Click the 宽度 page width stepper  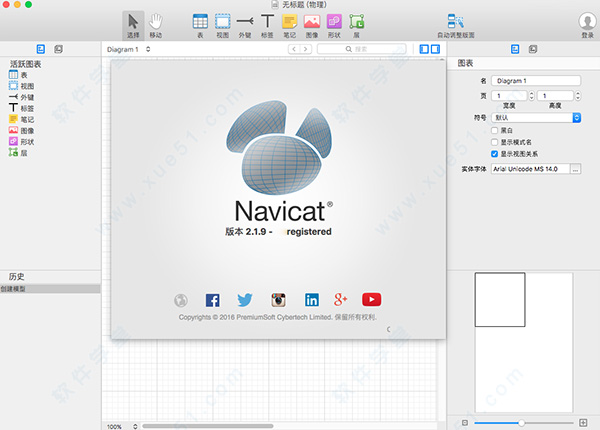click(x=532, y=96)
